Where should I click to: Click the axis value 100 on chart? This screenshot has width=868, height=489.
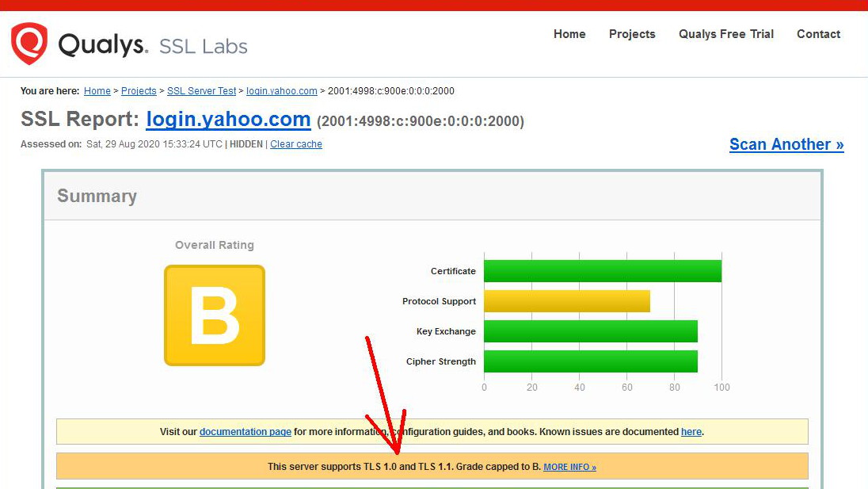721,387
